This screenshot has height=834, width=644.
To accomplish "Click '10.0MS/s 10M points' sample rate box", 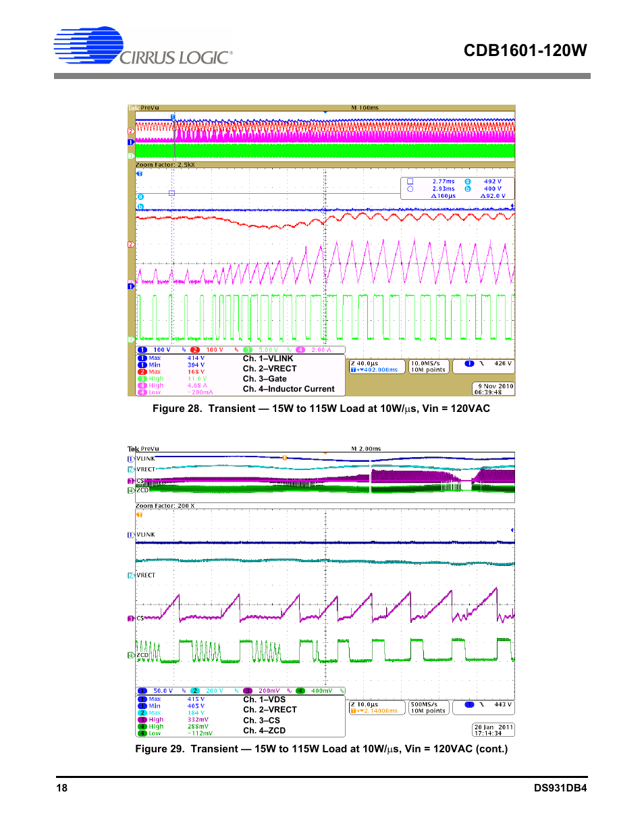I will pyautogui.click(x=429, y=367).
